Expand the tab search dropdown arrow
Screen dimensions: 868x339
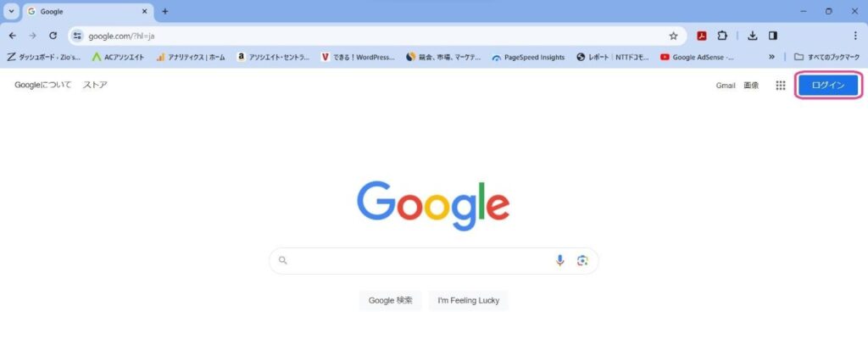(11, 11)
